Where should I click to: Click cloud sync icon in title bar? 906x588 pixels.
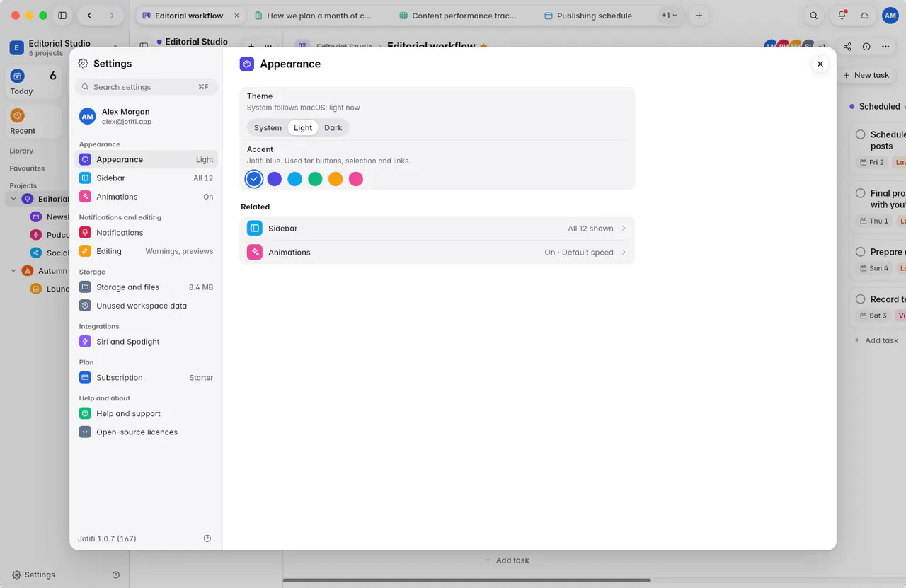(x=864, y=16)
